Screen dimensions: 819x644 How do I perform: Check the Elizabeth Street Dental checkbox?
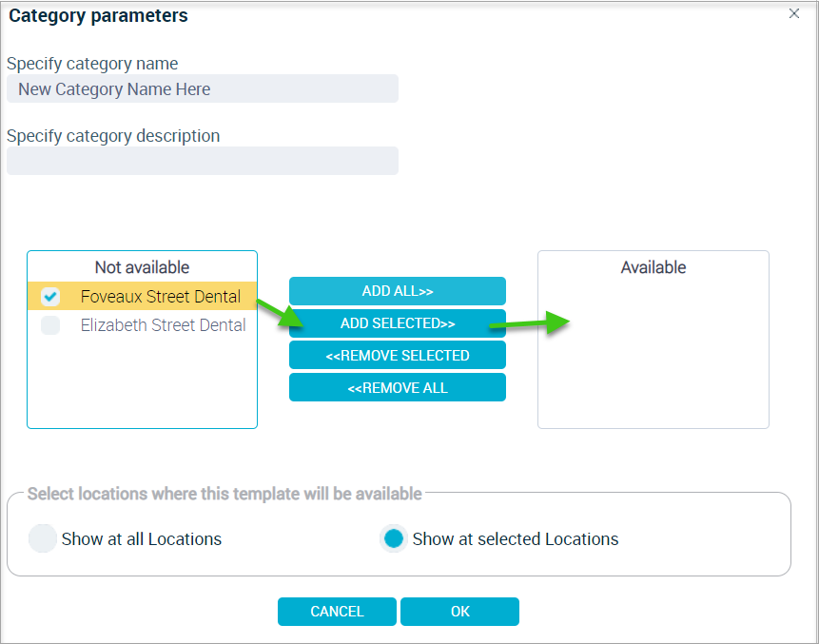pyautogui.click(x=50, y=325)
